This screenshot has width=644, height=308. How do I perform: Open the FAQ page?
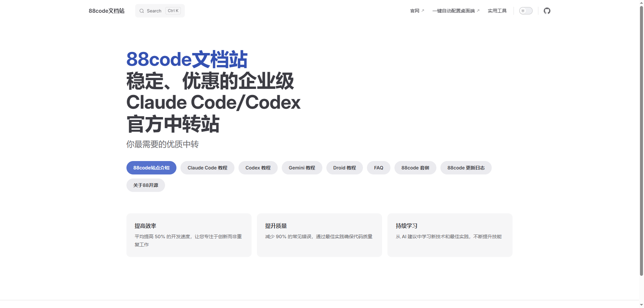[378, 168]
